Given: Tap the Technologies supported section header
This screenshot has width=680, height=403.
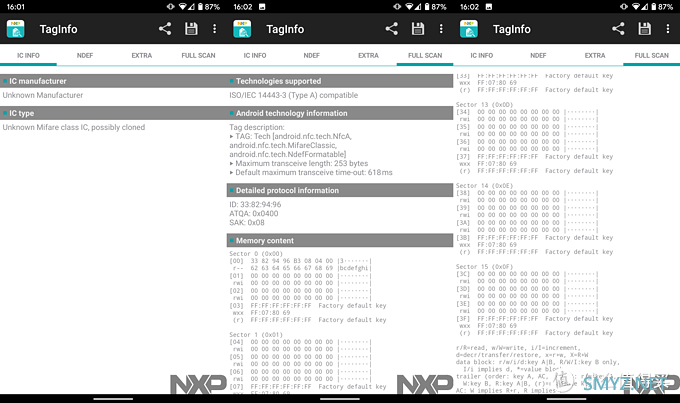Looking at the screenshot, I should click(x=340, y=81).
